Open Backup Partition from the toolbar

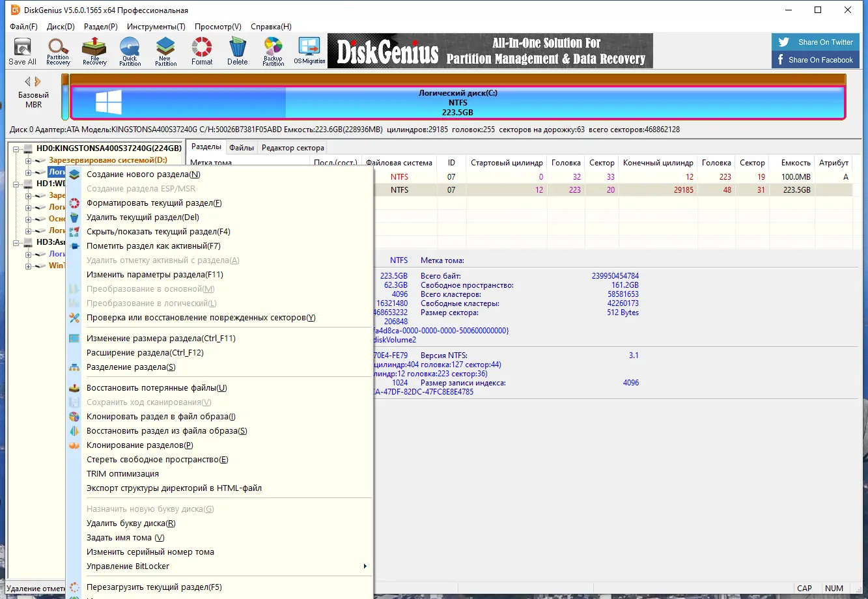(273, 51)
